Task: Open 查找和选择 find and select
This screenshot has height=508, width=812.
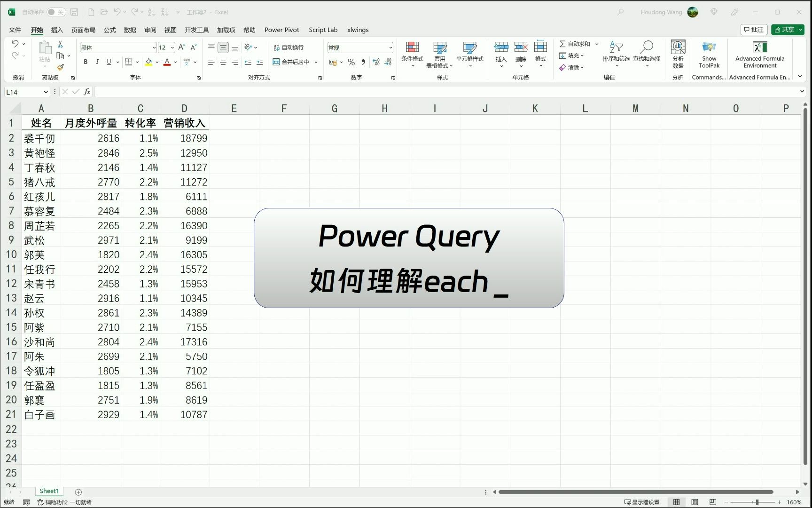Action: [647, 54]
